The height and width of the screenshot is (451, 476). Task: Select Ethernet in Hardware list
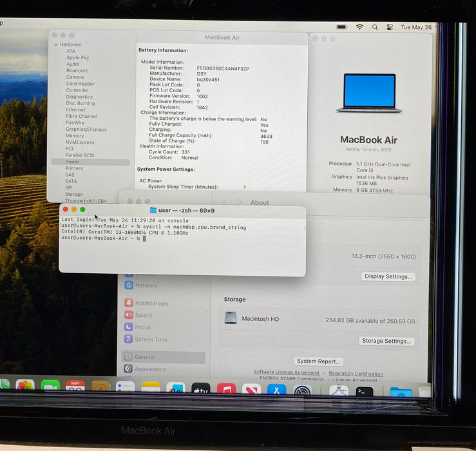(75, 110)
